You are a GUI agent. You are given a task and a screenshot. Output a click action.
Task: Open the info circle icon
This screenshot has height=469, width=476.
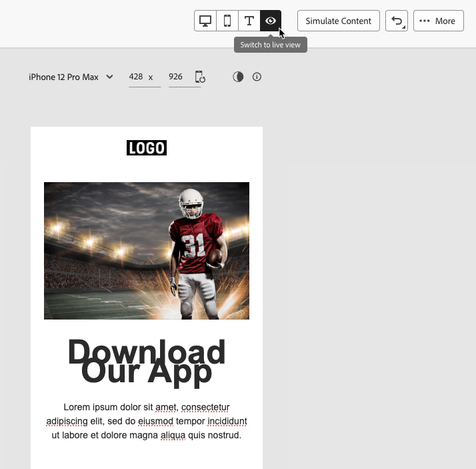tap(257, 77)
